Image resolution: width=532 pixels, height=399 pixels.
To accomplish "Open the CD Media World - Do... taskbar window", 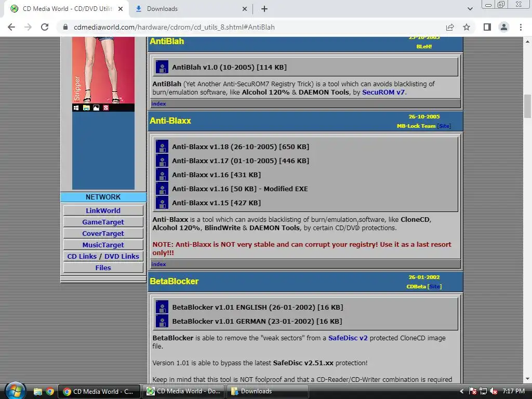I will [183, 391].
